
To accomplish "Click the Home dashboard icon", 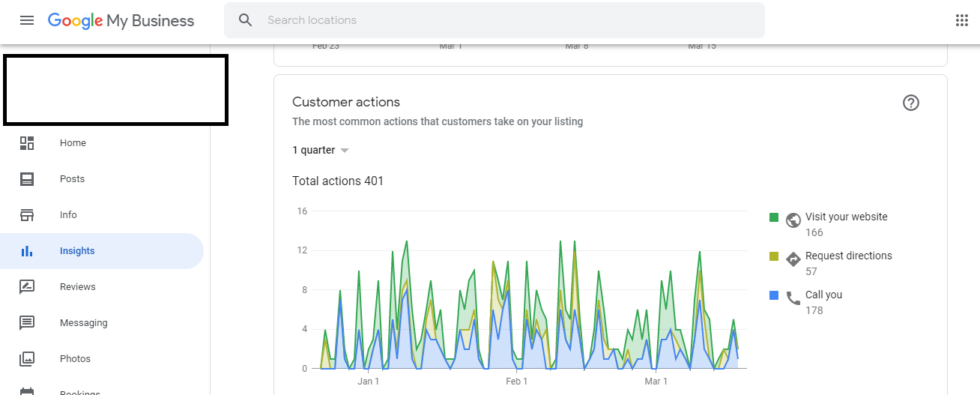I will pos(27,143).
